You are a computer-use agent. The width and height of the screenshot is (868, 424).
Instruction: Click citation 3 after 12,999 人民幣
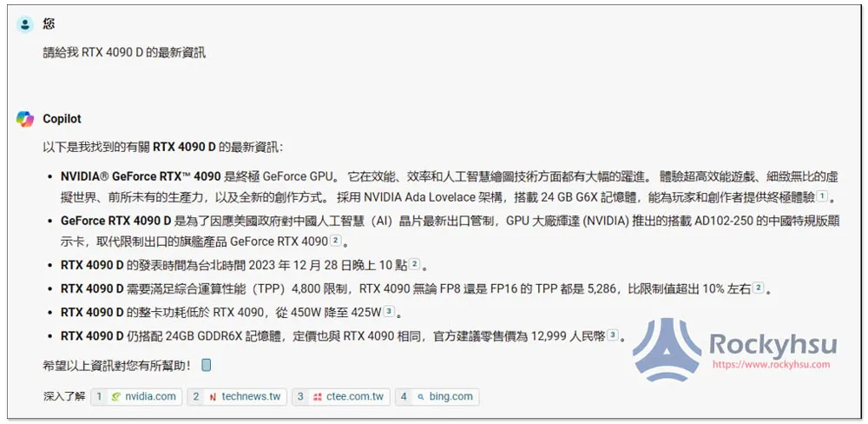coord(612,335)
